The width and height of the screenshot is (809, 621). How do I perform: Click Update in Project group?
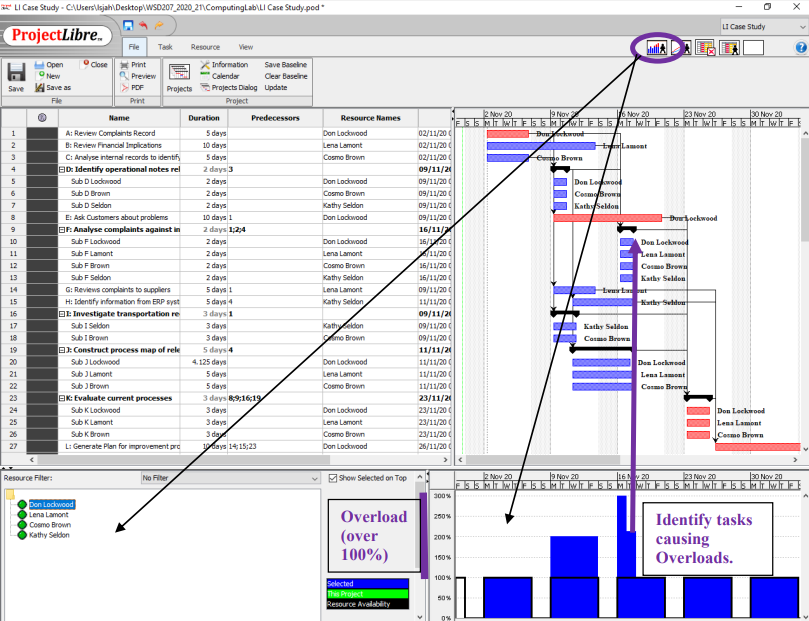tap(276, 88)
